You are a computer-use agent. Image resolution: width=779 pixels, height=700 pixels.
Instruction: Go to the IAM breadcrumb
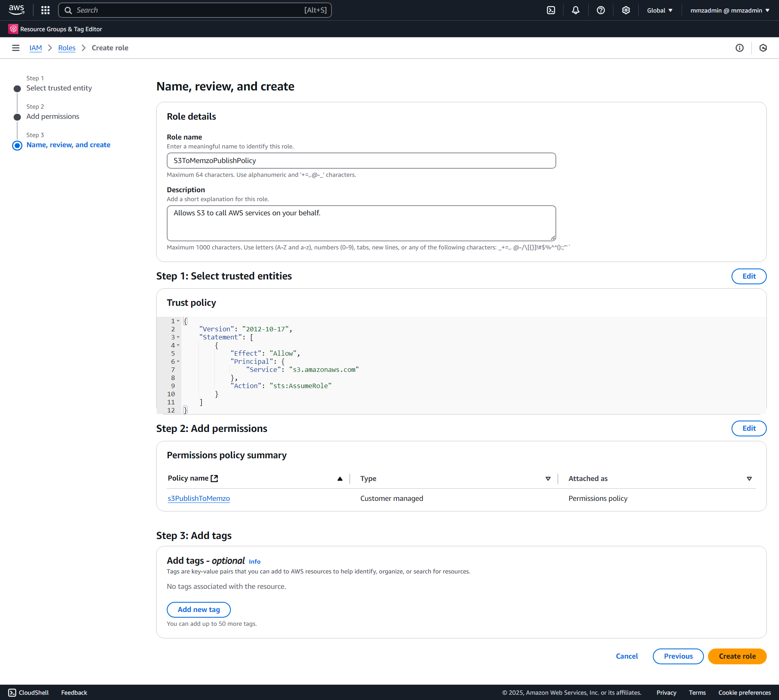(x=36, y=48)
